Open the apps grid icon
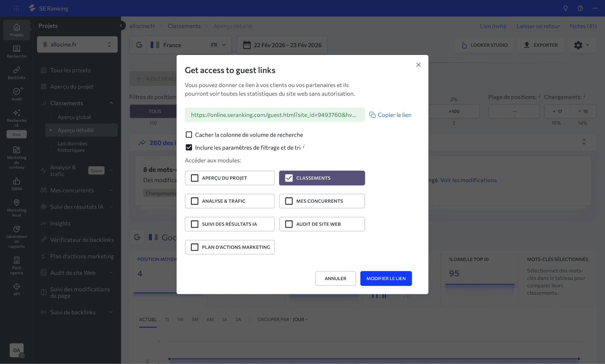The image size is (605, 364). click(17, 8)
